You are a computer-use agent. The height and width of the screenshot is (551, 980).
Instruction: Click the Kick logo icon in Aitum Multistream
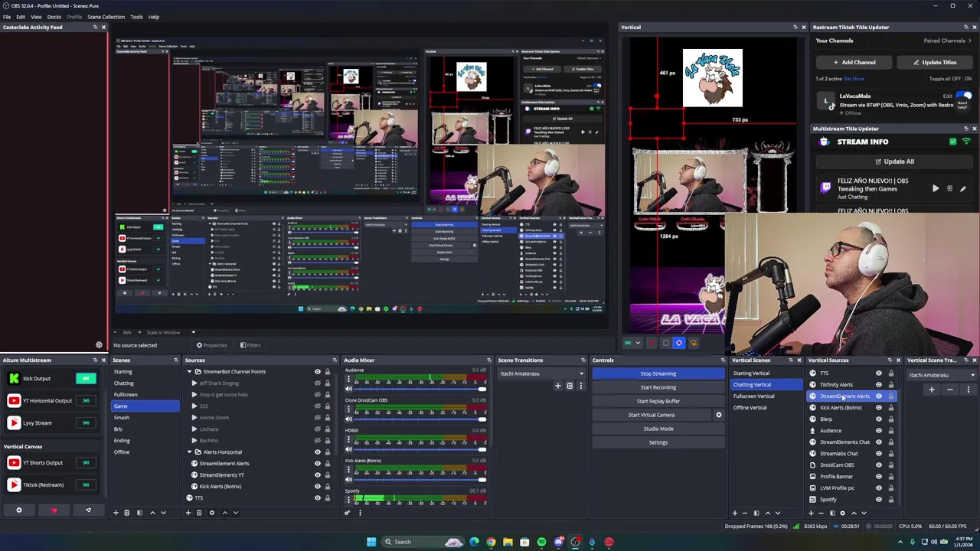click(14, 378)
